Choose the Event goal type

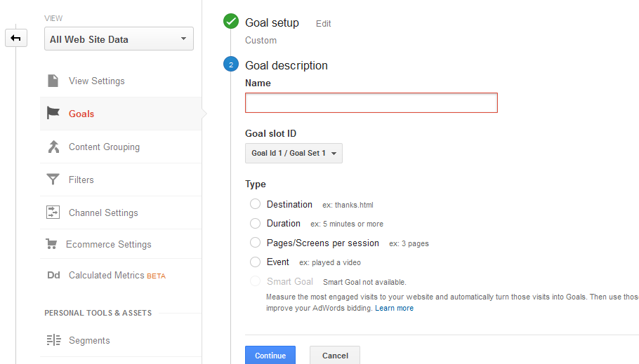click(255, 262)
